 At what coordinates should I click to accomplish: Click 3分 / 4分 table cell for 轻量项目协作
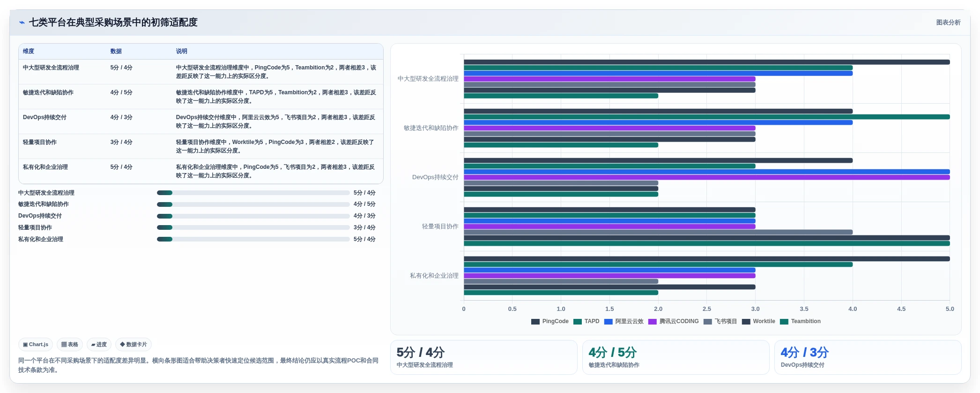point(121,143)
